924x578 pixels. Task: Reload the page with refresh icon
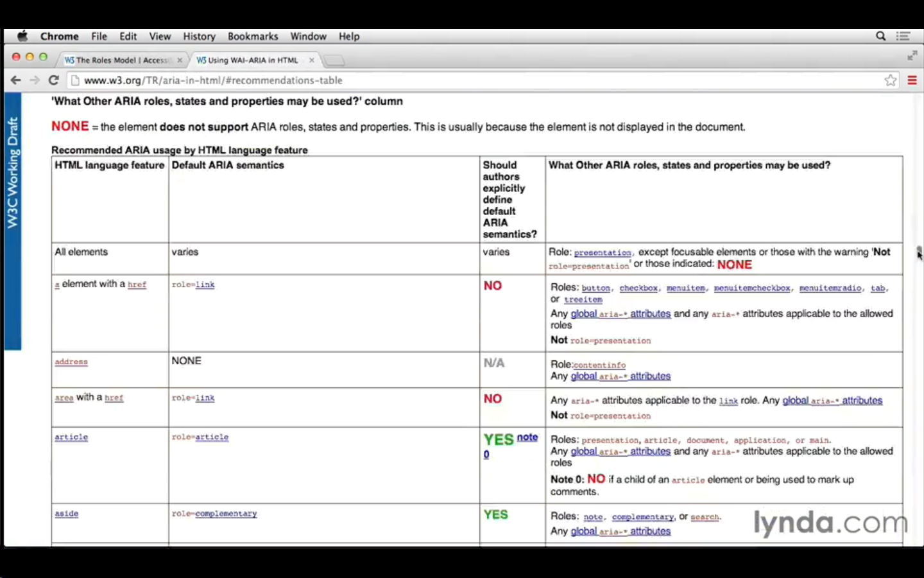click(x=54, y=80)
